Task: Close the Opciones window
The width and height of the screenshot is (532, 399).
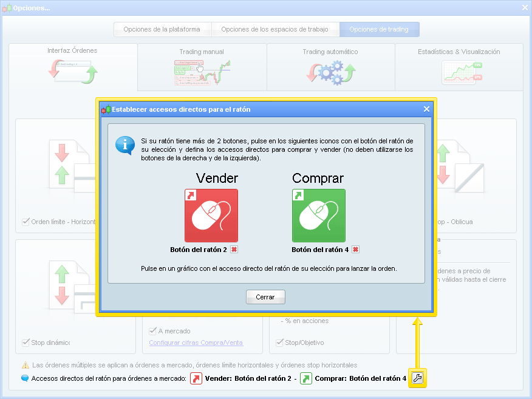Action: tap(525, 7)
